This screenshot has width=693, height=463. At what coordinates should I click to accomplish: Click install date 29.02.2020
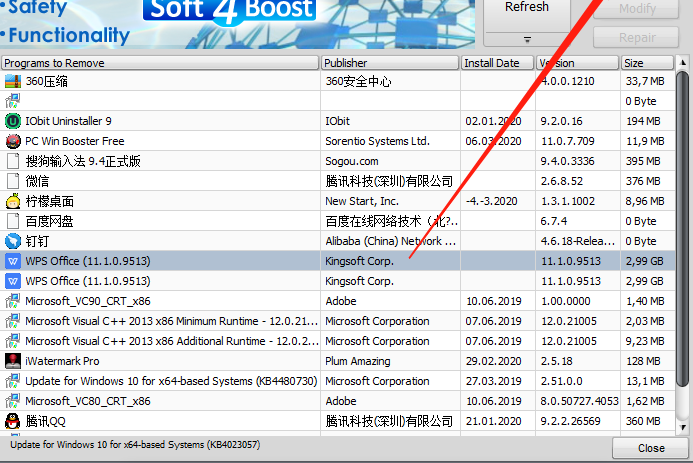tap(493, 361)
